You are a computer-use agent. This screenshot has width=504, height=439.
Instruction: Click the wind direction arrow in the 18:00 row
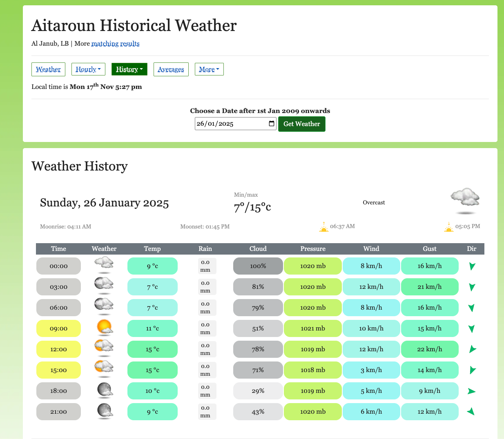472,391
